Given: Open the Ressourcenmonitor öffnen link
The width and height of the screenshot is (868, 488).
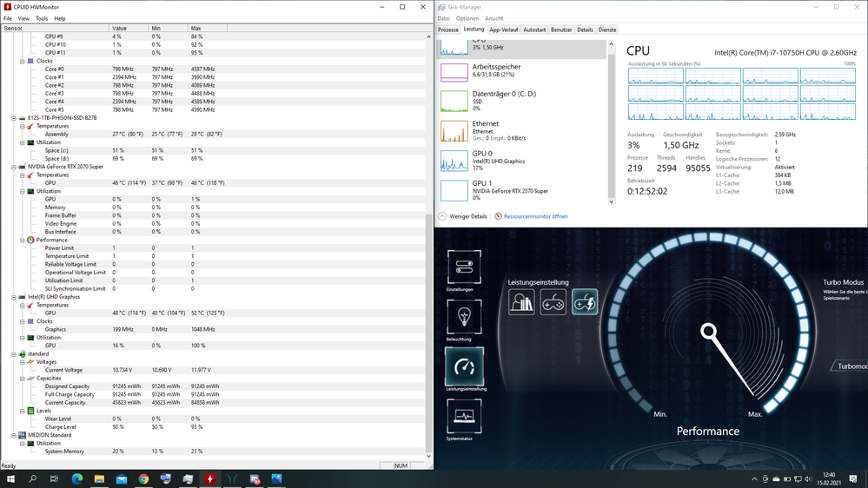Looking at the screenshot, I should (535, 216).
